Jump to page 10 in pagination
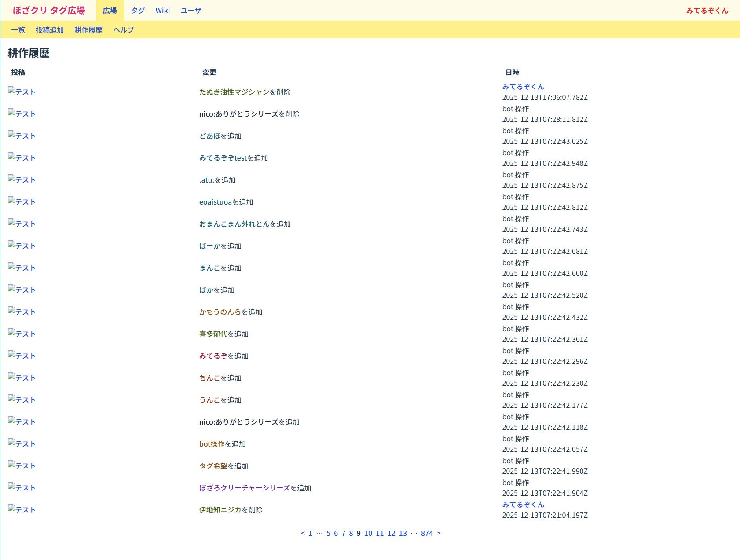 [368, 533]
